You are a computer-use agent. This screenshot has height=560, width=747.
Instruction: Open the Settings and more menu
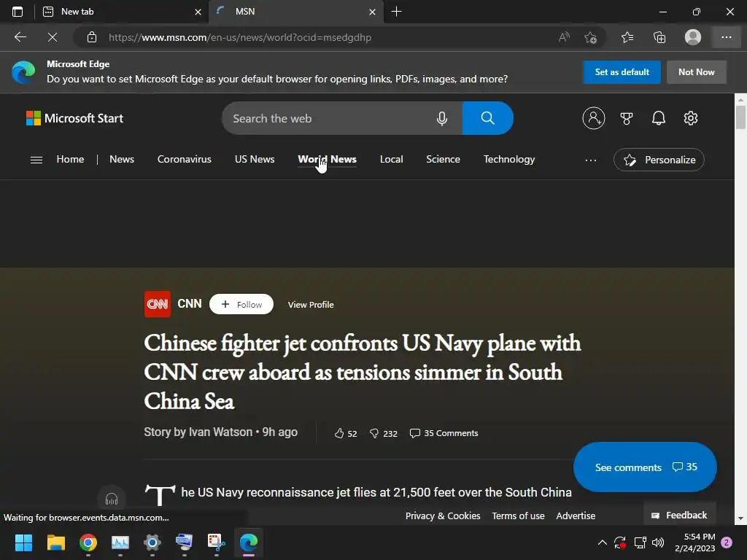(726, 37)
